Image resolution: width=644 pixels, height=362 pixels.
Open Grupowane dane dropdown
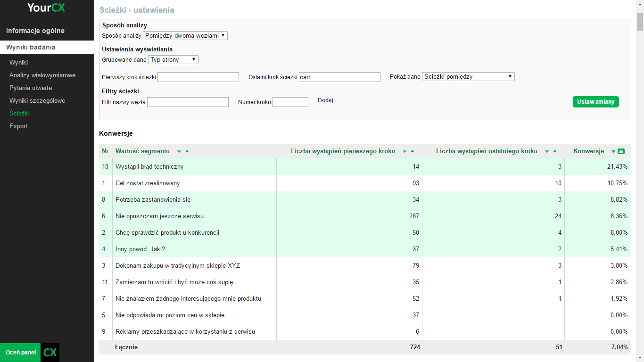pos(173,60)
